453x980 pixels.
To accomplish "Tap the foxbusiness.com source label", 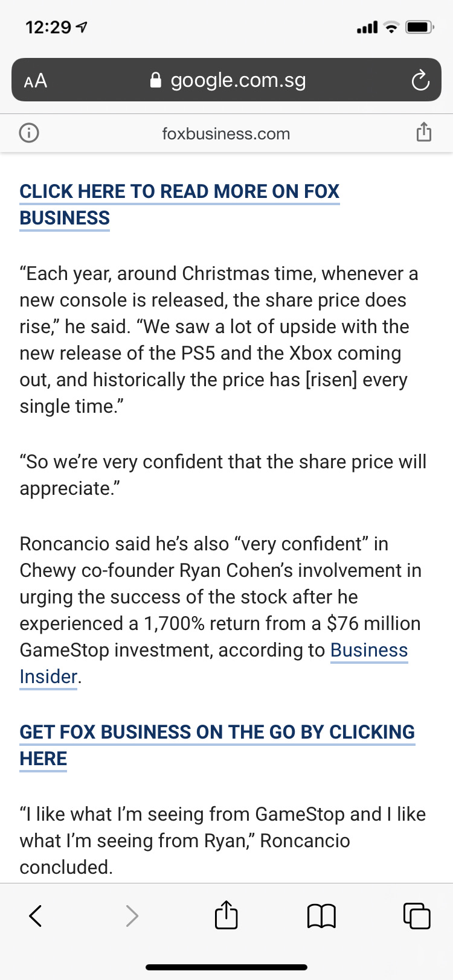I will pos(226,133).
